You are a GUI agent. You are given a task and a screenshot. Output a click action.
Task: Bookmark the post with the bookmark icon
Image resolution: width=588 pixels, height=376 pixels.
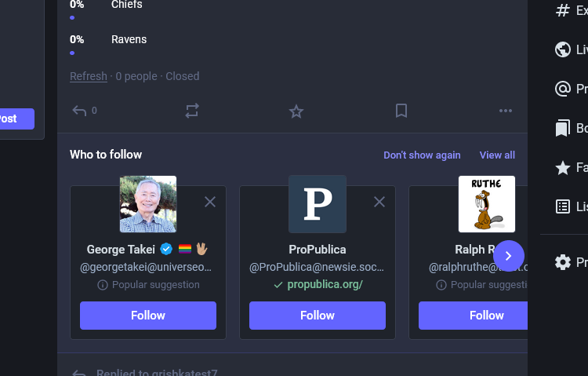[401, 111]
